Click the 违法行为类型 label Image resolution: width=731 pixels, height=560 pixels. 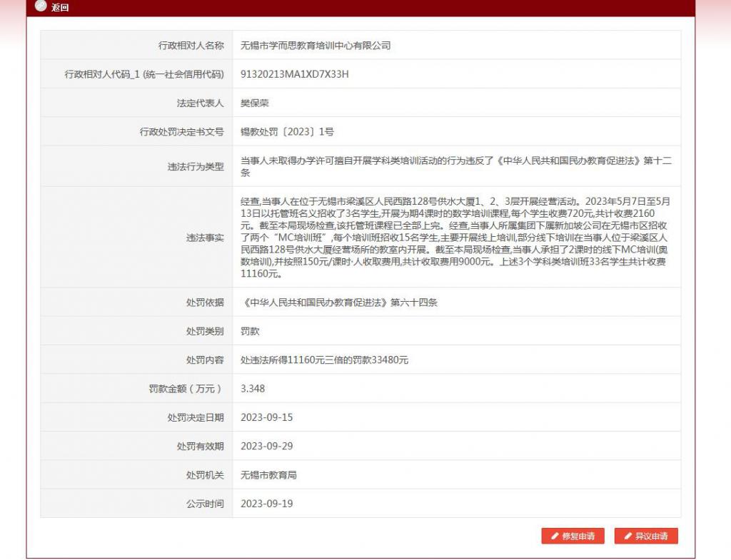[x=196, y=166]
